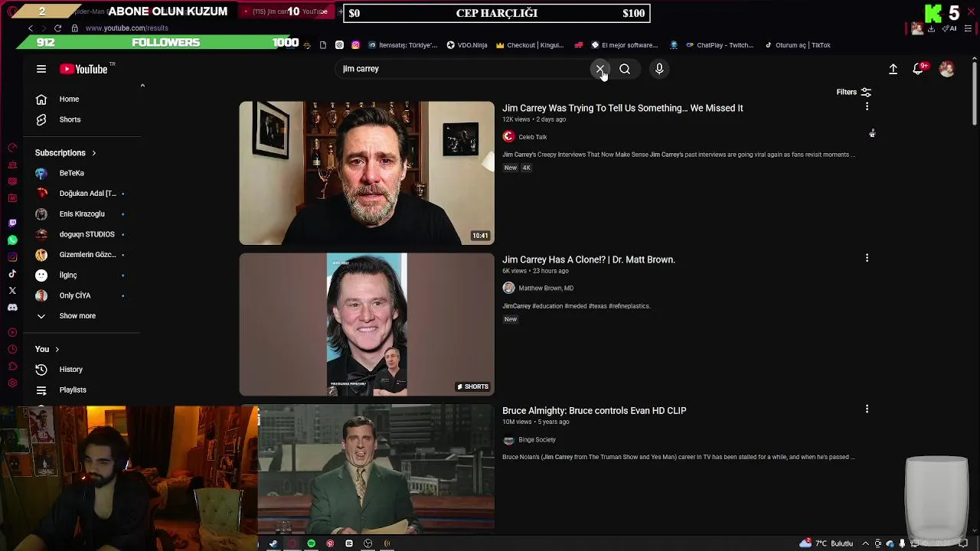
Task: Open Shorts in the sidebar
Action: (x=82, y=119)
